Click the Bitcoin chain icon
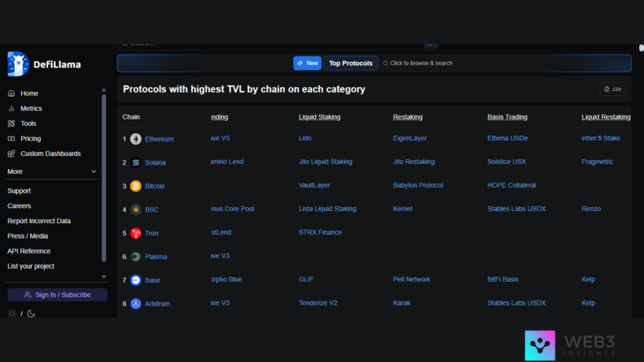The image size is (644, 362). 136,186
